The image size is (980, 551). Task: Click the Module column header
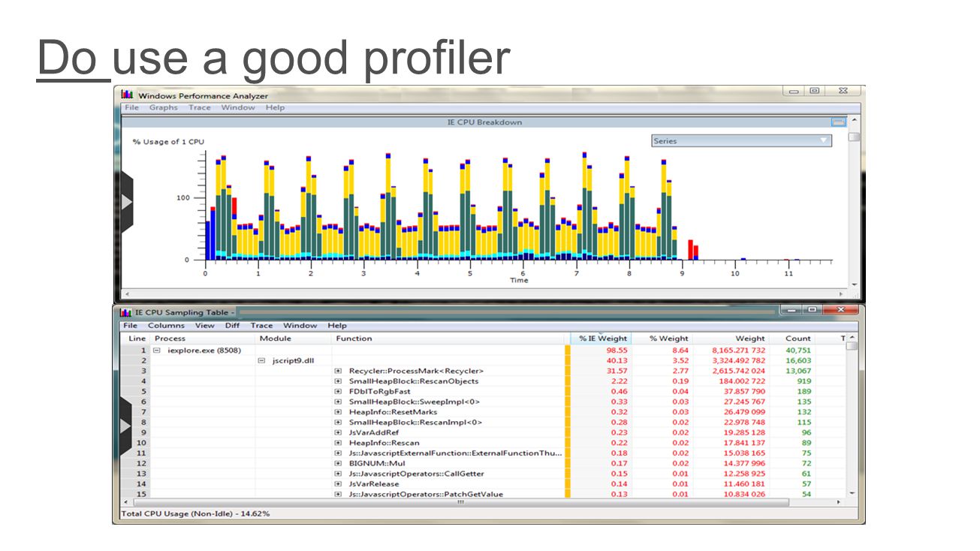point(275,339)
